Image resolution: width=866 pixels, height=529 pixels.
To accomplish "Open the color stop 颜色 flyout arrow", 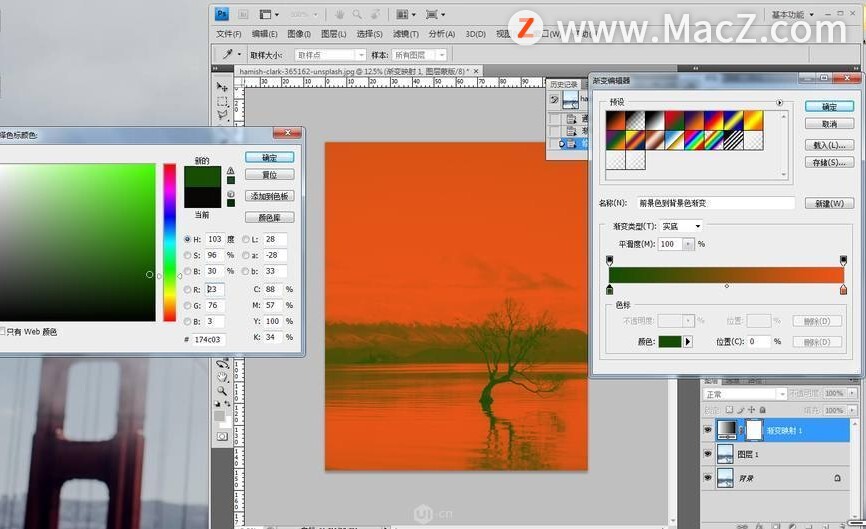I will [688, 342].
